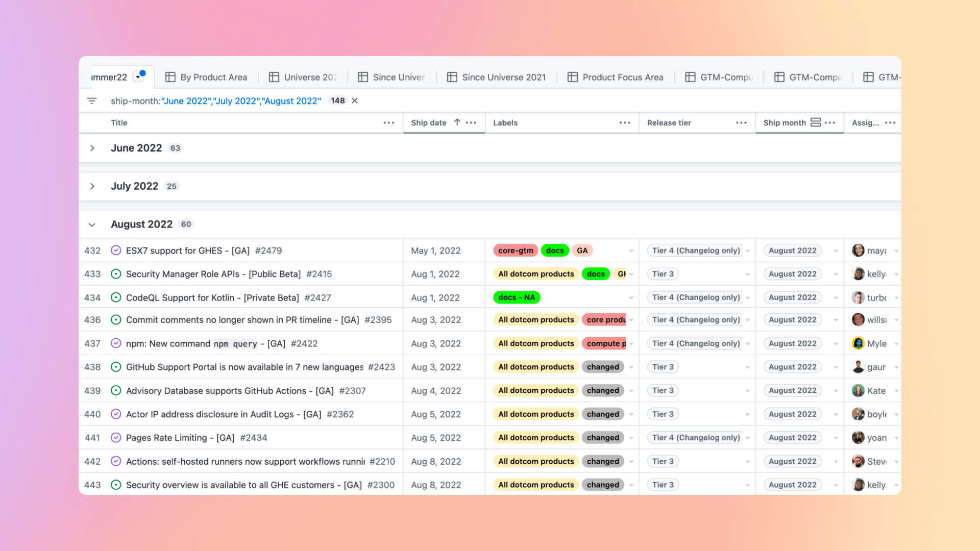Click the open status icon on CodeQL row
Image resolution: width=980 pixels, height=551 pixels.
(115, 297)
